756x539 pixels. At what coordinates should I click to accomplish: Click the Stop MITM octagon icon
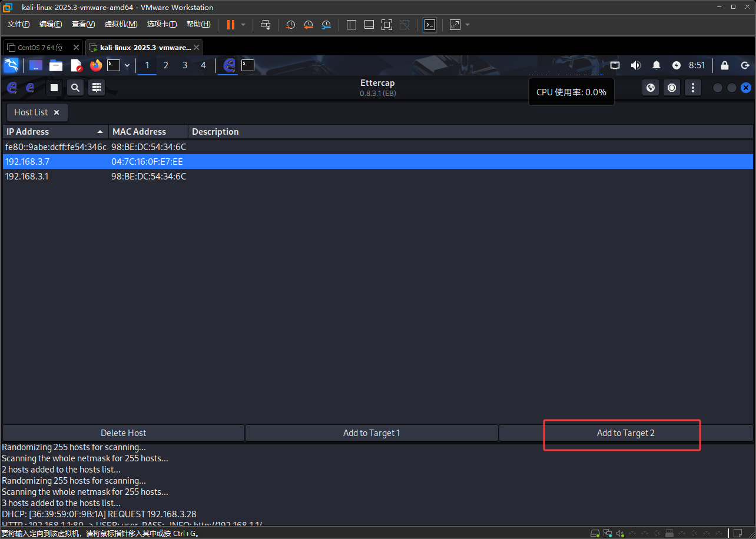coord(672,88)
